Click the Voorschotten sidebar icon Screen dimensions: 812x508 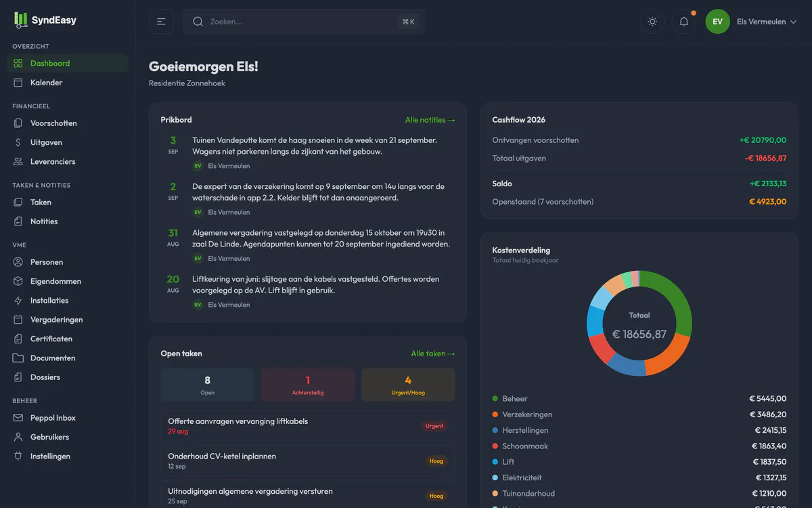point(18,123)
